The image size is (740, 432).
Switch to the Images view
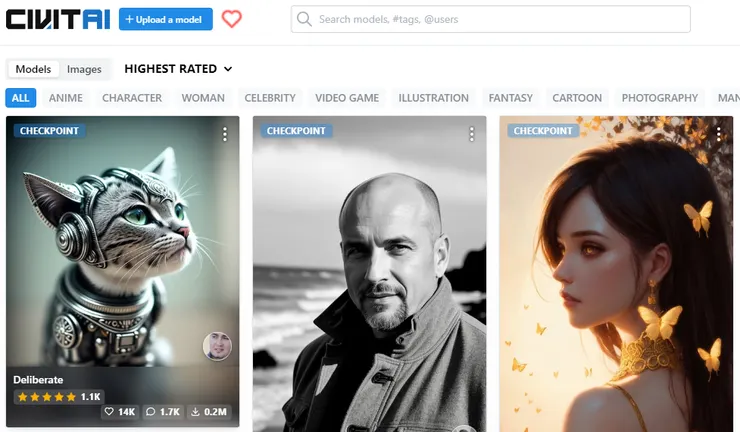click(x=84, y=69)
